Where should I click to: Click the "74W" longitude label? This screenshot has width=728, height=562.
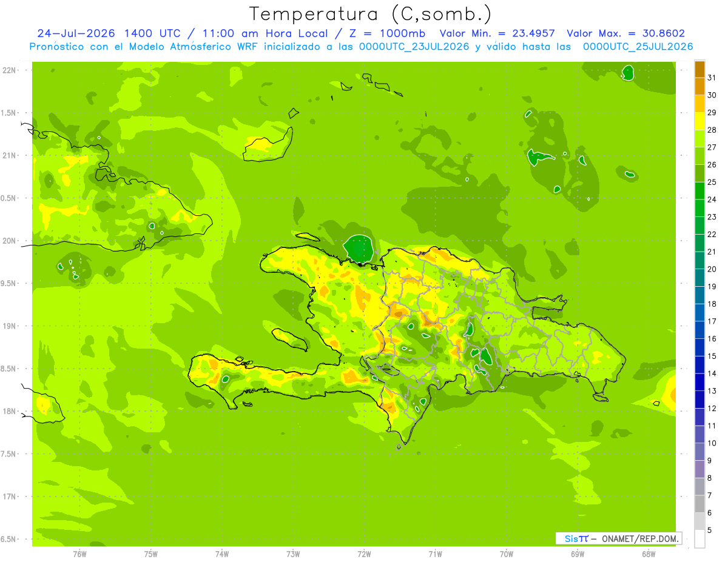tap(222, 554)
